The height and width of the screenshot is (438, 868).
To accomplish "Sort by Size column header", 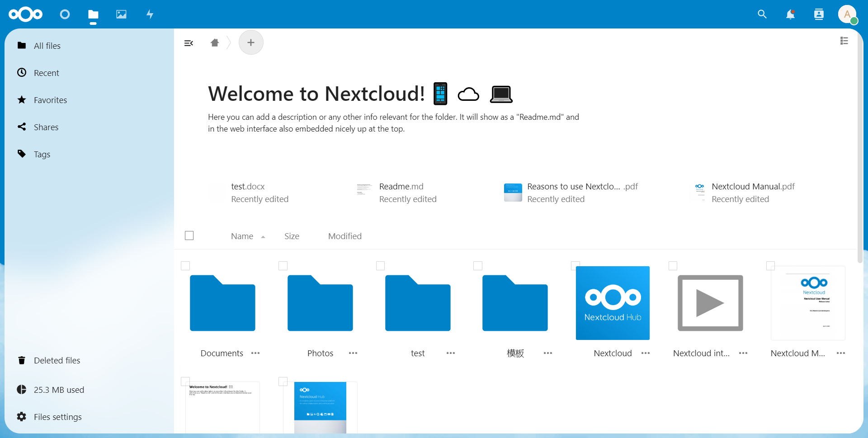I will (292, 236).
